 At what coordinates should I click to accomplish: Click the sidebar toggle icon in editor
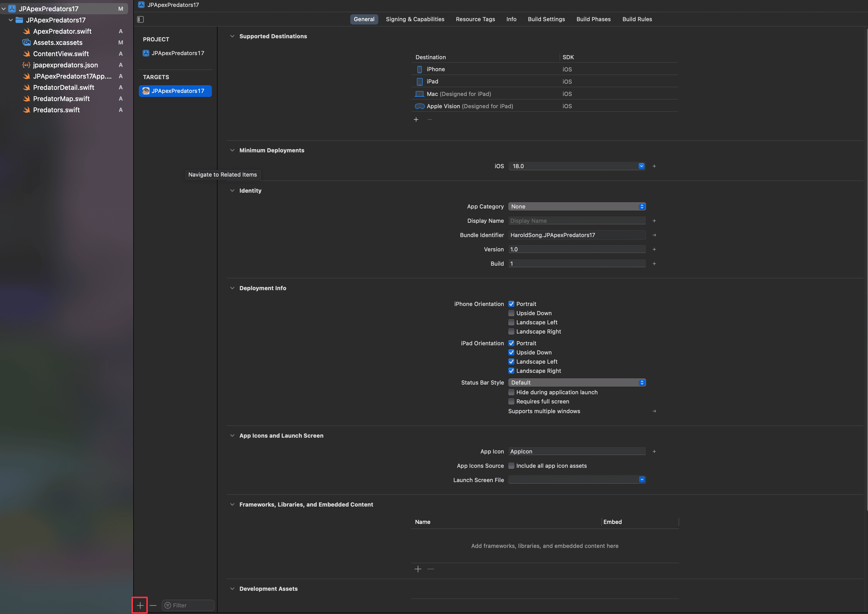tap(140, 19)
